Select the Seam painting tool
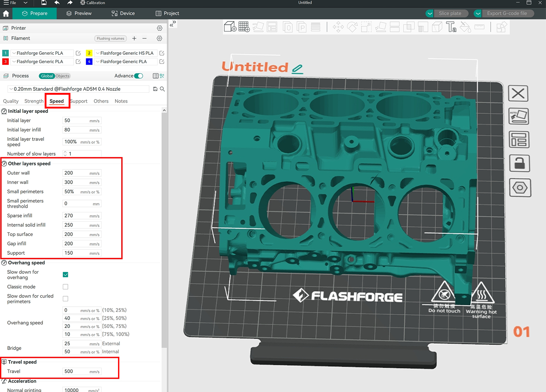 pos(437,27)
